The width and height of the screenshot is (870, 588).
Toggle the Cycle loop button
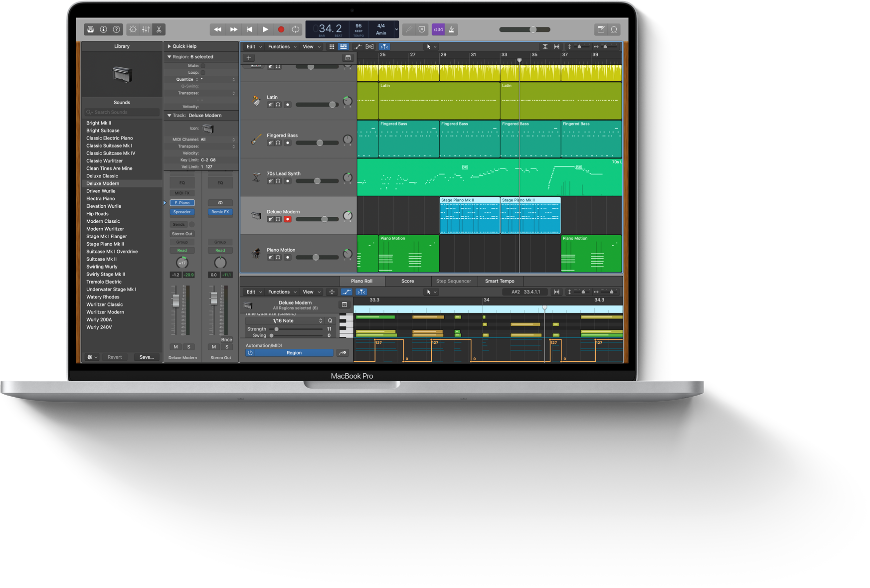pos(296,29)
